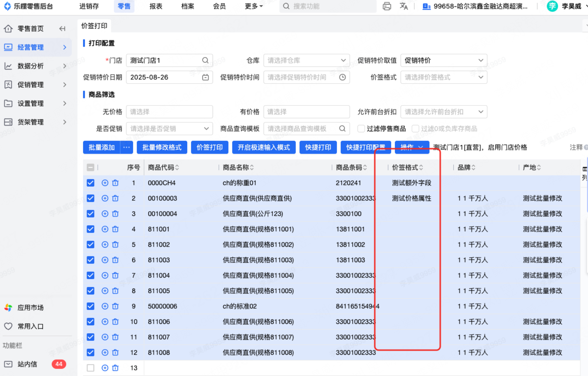Click the 无价格 input field
This screenshot has height=376, width=588.
169,112
